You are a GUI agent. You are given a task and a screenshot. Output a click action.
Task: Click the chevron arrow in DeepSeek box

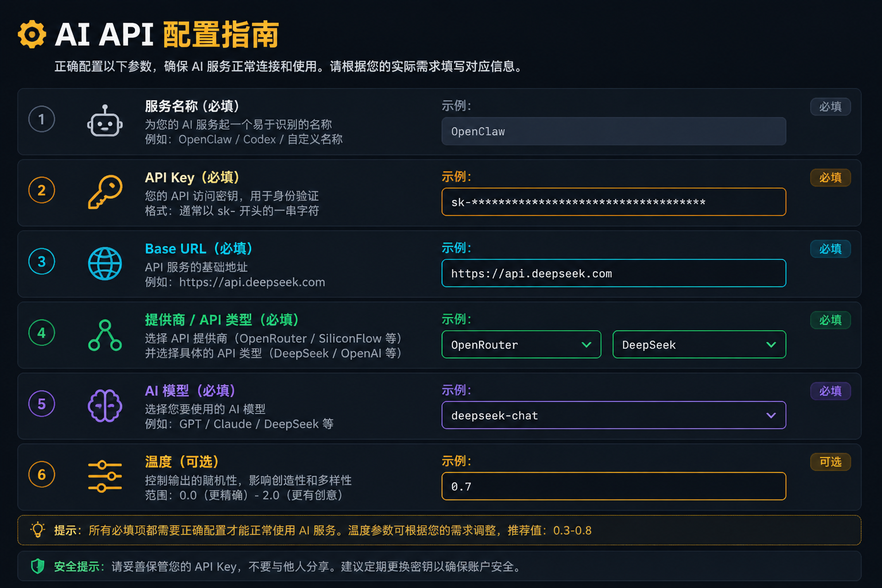(x=771, y=345)
